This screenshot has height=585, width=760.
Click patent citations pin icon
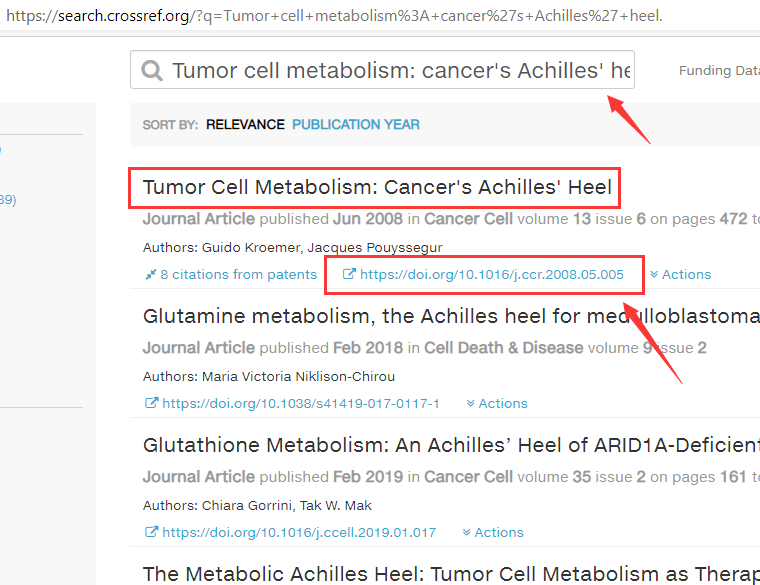150,275
